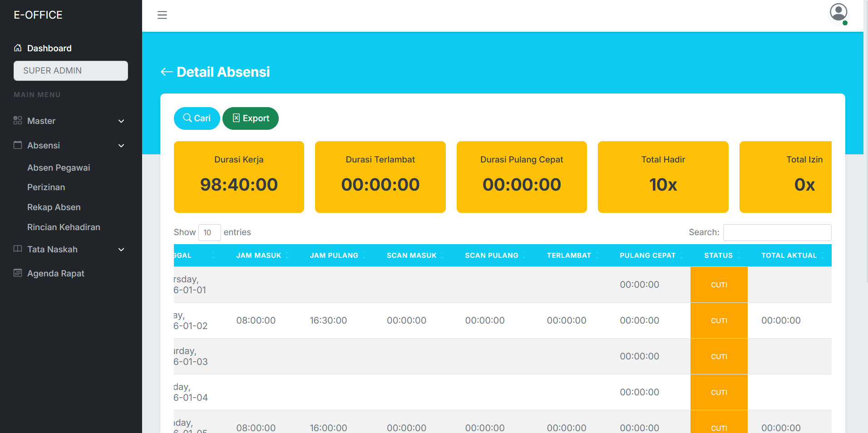Click the show entries count field

coord(209,232)
